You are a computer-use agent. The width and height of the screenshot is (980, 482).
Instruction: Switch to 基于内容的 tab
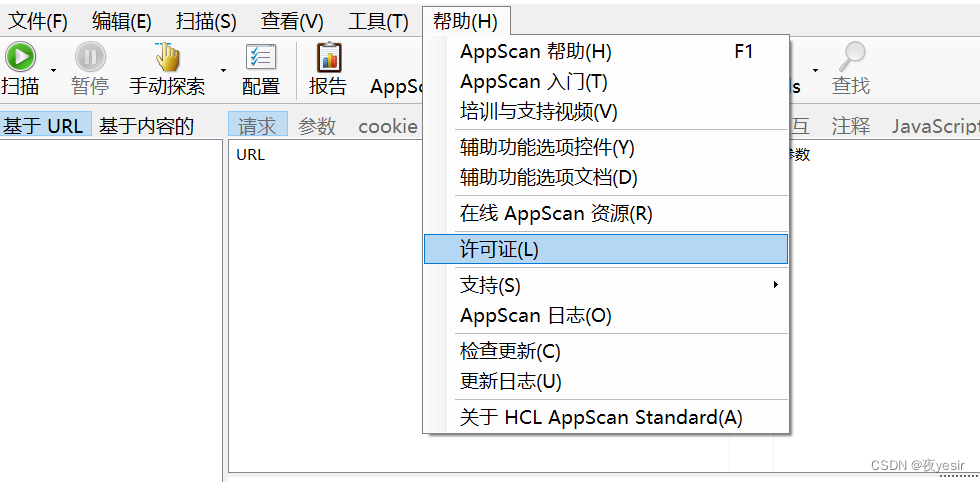click(146, 126)
